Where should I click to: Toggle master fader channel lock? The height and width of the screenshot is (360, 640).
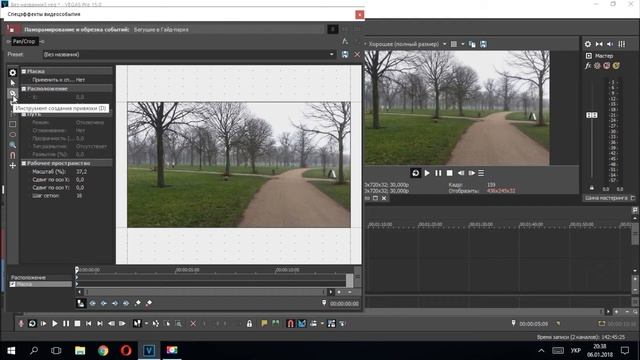click(591, 188)
